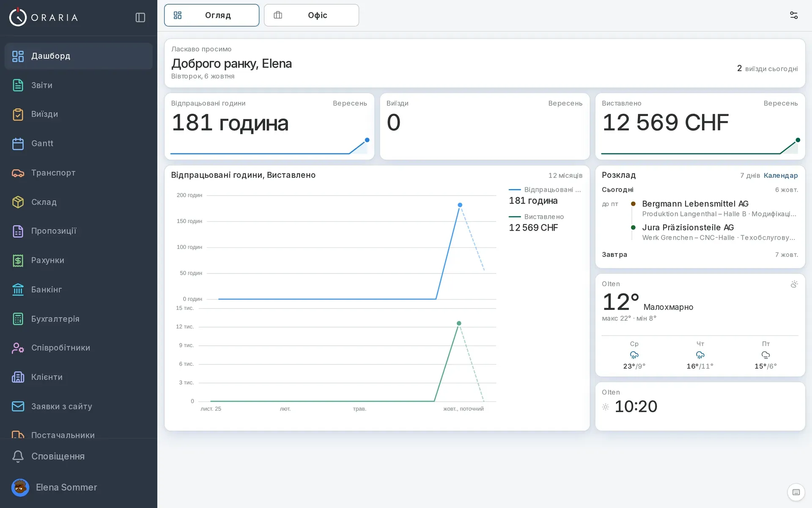Click the 2 виїзди сьогодні counter
The image size is (812, 508).
[x=767, y=69]
